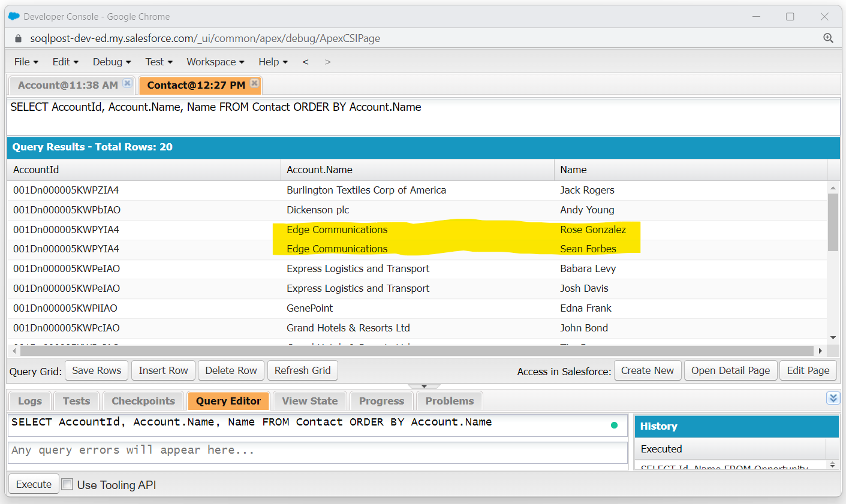
Task: Open the Debug menu
Action: coord(112,62)
